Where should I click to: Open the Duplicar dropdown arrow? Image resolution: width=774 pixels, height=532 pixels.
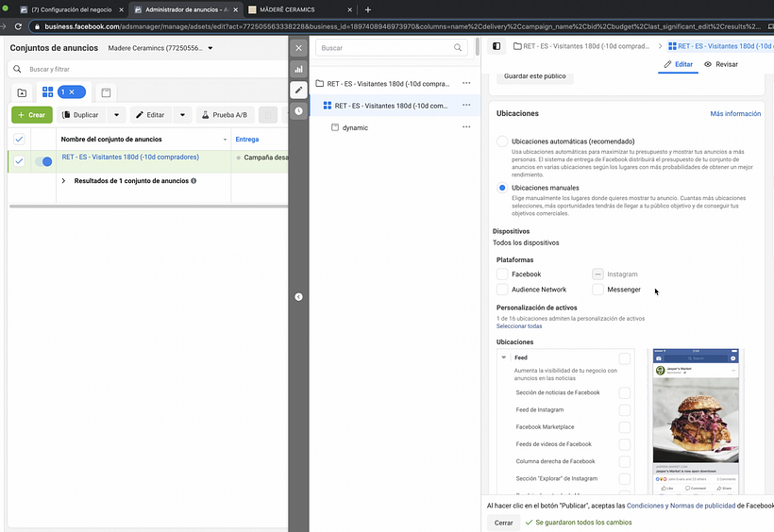(116, 115)
